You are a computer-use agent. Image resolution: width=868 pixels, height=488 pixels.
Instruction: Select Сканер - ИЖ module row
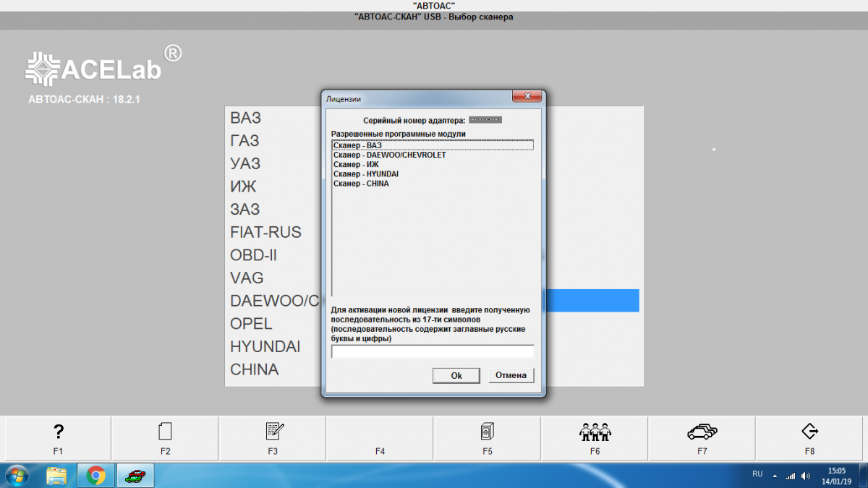pyautogui.click(x=433, y=164)
